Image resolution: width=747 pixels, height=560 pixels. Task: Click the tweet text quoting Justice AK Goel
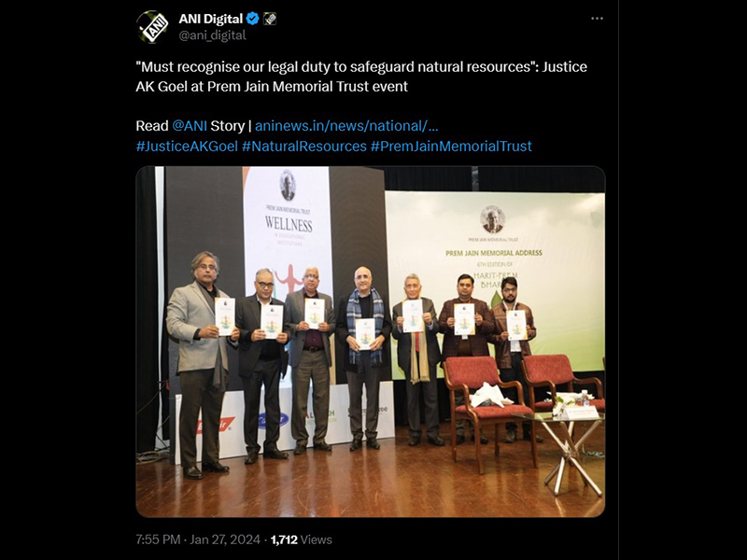click(x=361, y=77)
